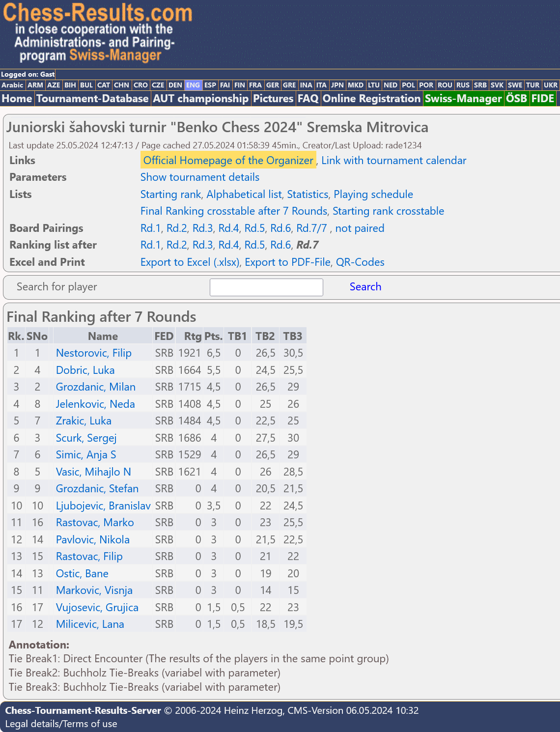
Task: Switch language to UKR
Action: pos(551,85)
